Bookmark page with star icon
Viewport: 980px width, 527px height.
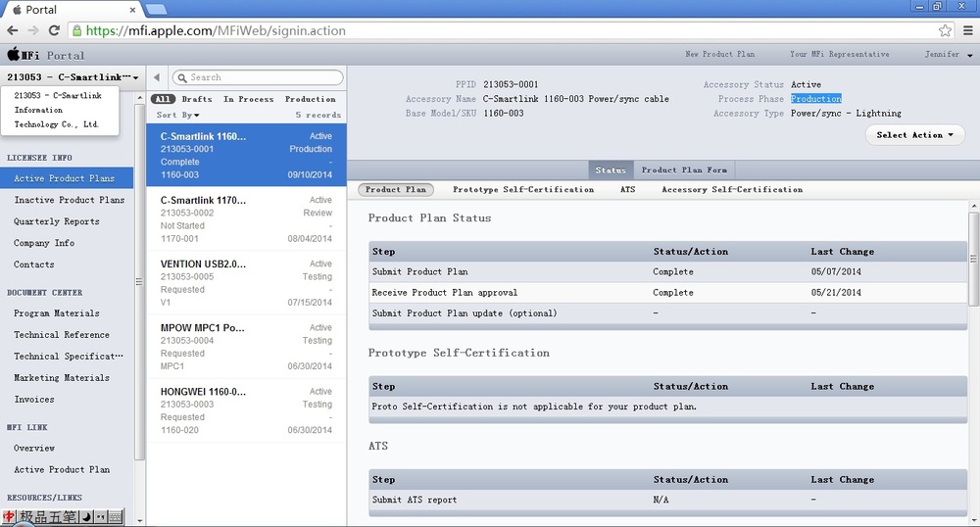coord(945,30)
